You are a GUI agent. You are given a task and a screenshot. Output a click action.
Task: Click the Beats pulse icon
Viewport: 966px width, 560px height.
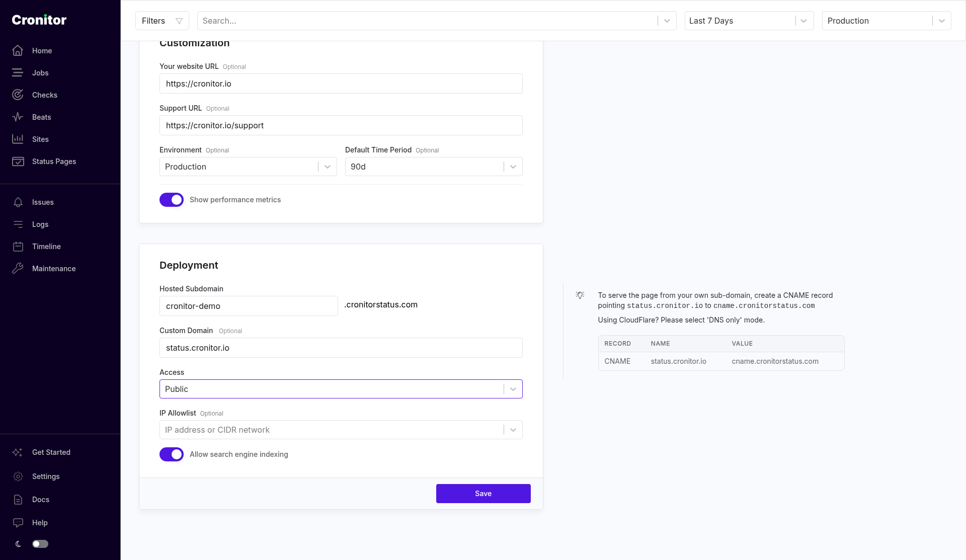click(18, 117)
